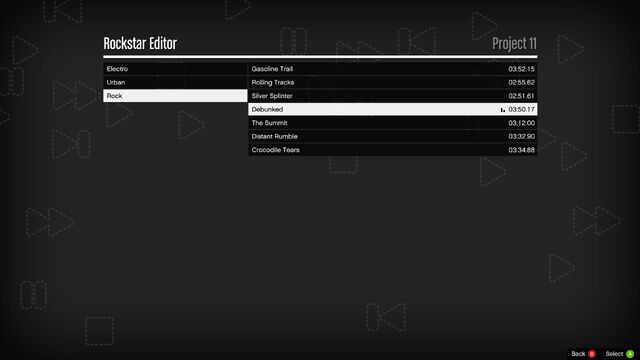Screen dimensions: 640x360
Task: Select the Electro music category
Action: point(175,69)
